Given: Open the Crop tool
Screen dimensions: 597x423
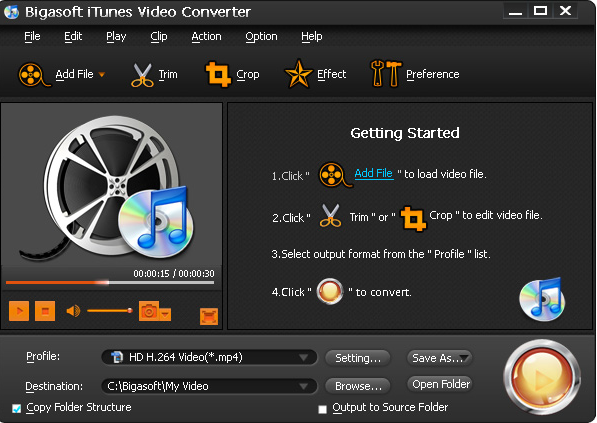Looking at the screenshot, I should [218, 74].
